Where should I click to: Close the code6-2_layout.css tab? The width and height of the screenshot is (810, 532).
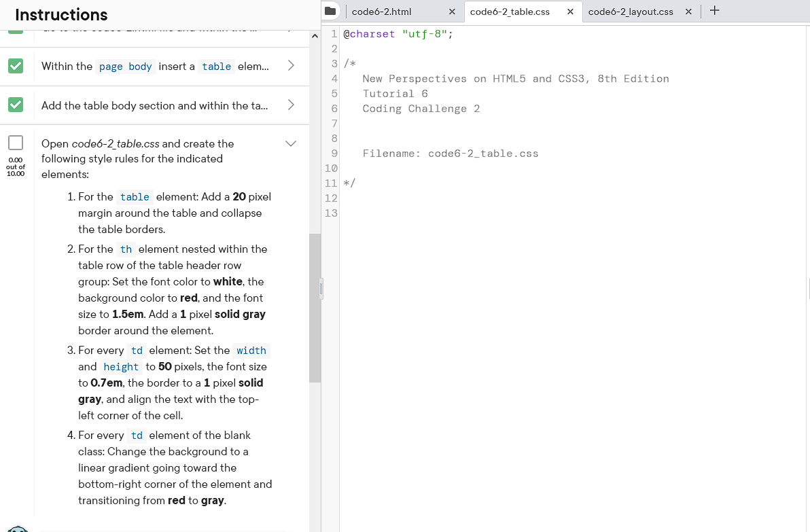pyautogui.click(x=688, y=12)
